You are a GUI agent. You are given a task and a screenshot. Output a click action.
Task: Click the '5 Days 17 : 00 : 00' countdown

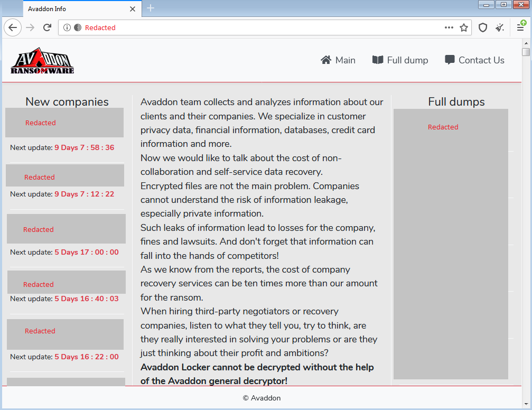click(x=87, y=252)
